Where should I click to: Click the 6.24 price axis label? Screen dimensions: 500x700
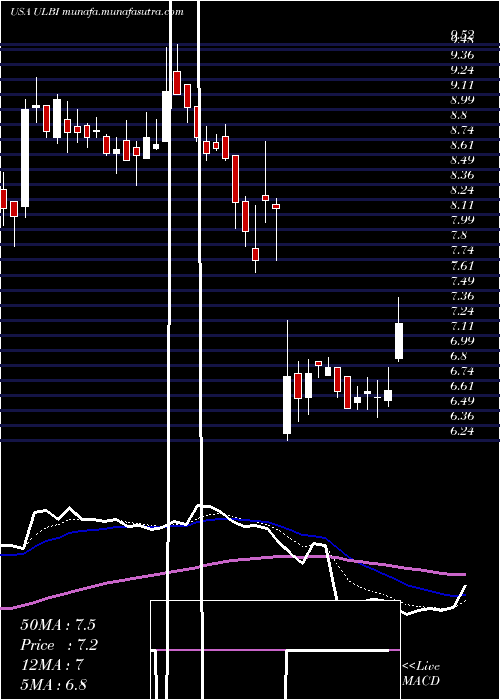462,431
